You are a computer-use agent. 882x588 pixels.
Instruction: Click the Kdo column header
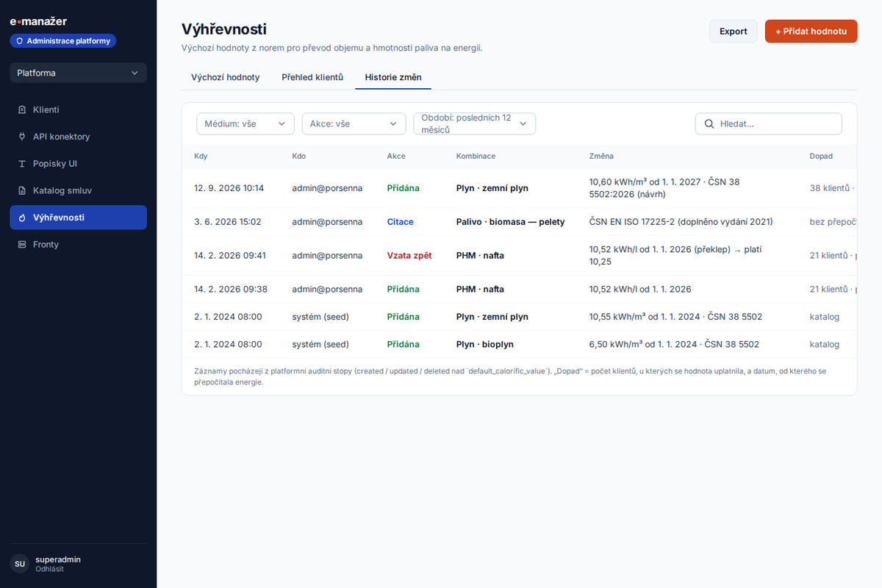click(x=298, y=156)
